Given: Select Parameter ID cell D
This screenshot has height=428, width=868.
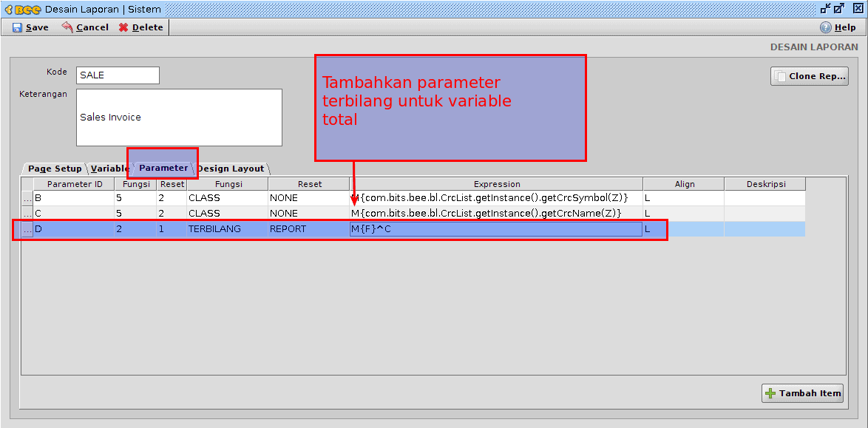Looking at the screenshot, I should [74, 228].
